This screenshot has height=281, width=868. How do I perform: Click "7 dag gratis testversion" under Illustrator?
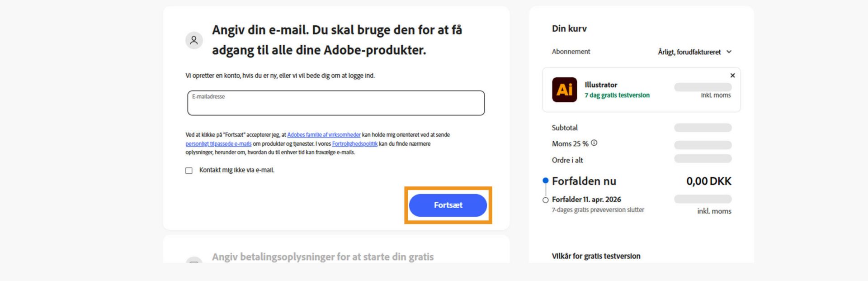point(617,95)
